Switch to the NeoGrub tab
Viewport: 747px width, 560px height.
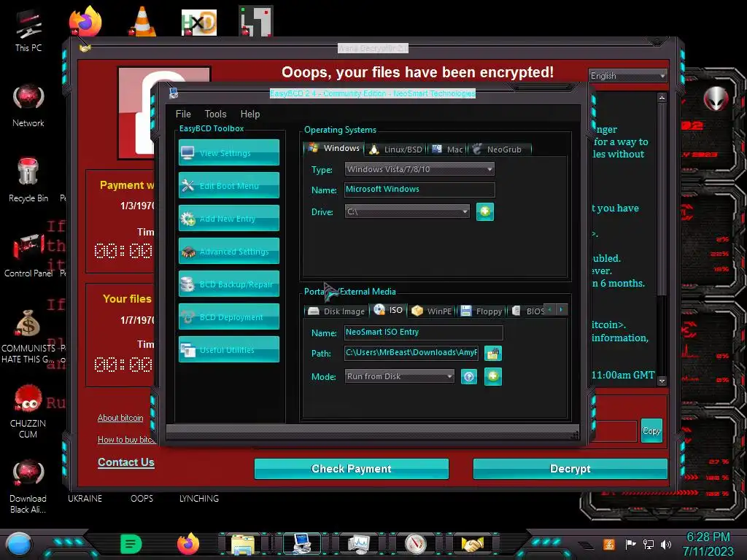tap(499, 149)
